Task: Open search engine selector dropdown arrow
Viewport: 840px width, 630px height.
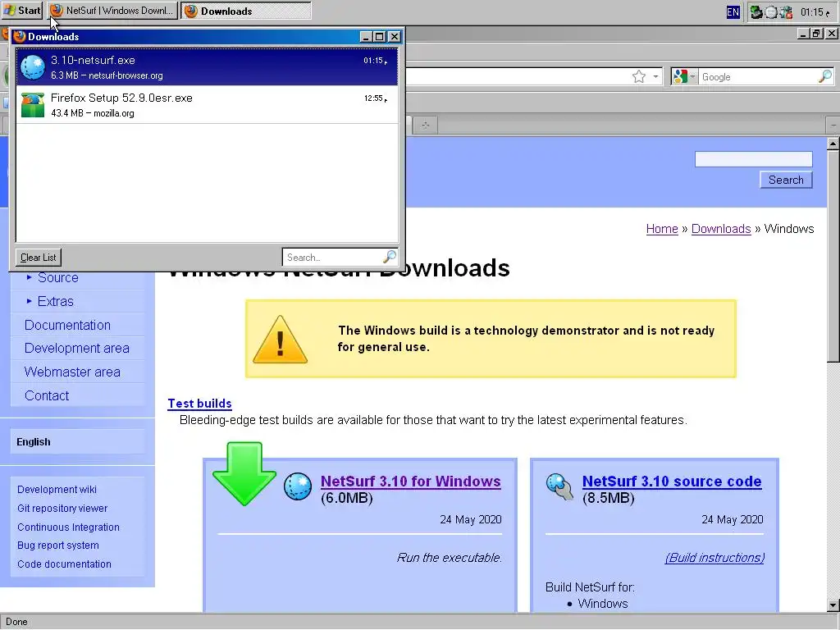Action: coord(692,76)
